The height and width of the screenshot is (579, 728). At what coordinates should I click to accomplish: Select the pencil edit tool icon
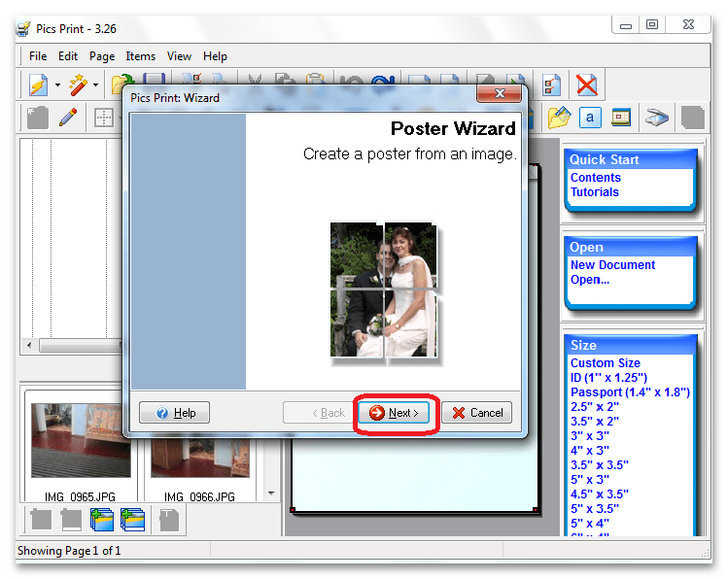(67, 119)
